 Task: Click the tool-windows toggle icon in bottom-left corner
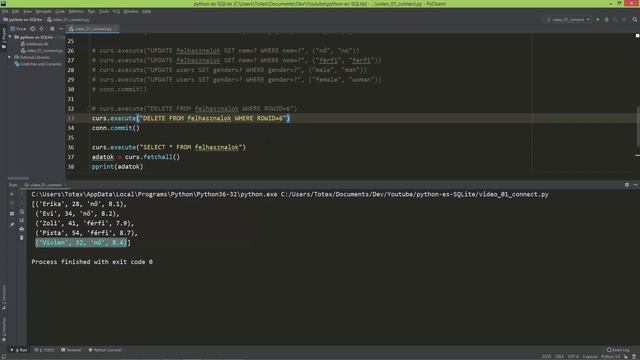tap(3, 357)
